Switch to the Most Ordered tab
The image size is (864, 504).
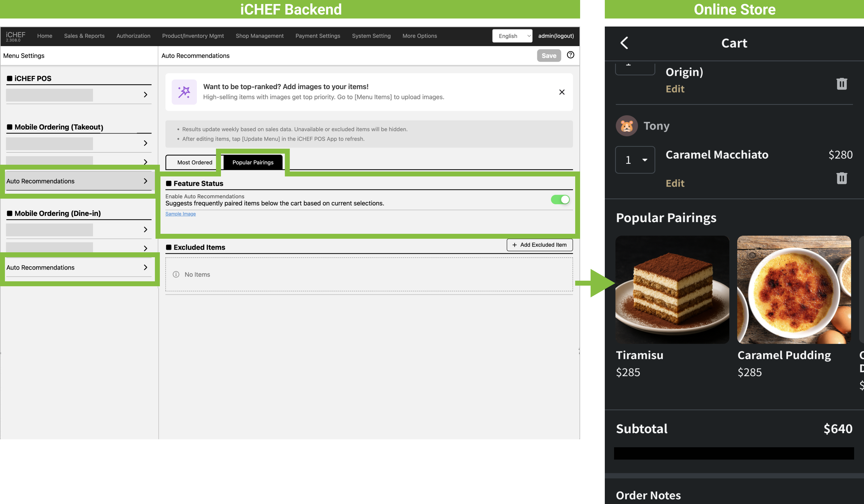[194, 163]
